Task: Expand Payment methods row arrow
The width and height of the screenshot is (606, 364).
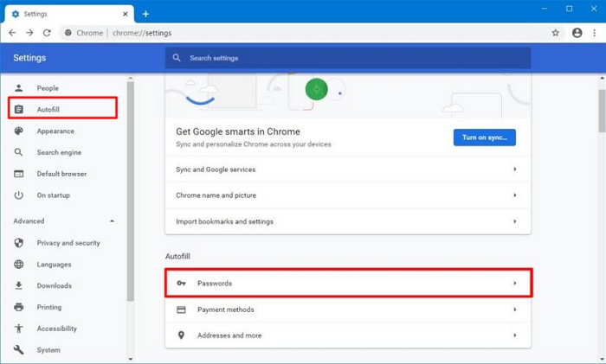Action: point(515,310)
